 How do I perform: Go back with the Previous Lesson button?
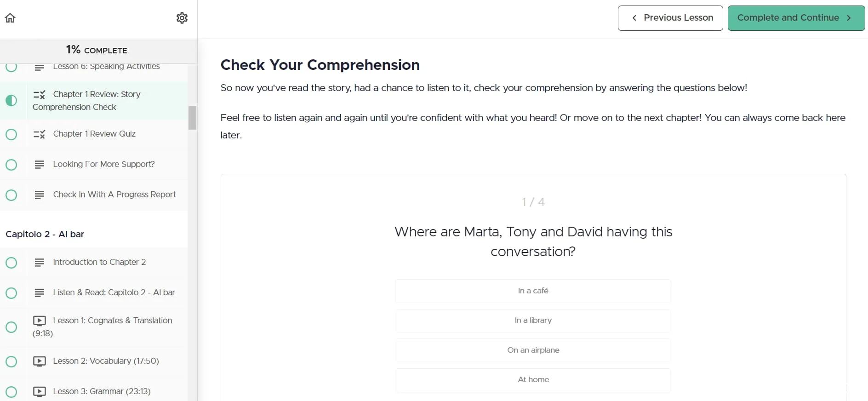[670, 18]
